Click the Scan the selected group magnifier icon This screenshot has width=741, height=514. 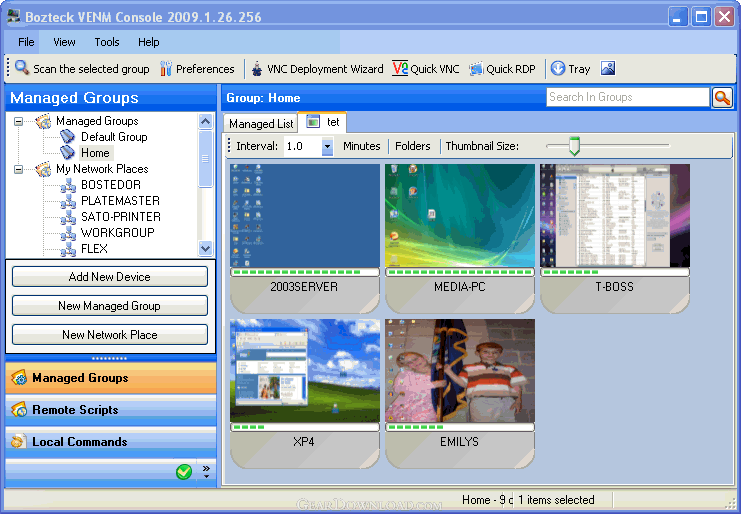pyautogui.click(x=22, y=68)
